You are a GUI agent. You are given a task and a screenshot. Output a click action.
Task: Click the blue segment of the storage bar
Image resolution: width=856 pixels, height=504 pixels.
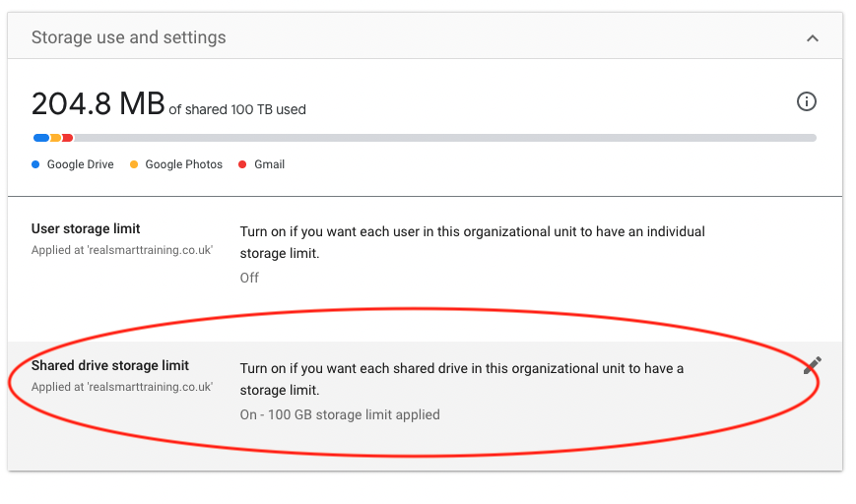(x=41, y=138)
